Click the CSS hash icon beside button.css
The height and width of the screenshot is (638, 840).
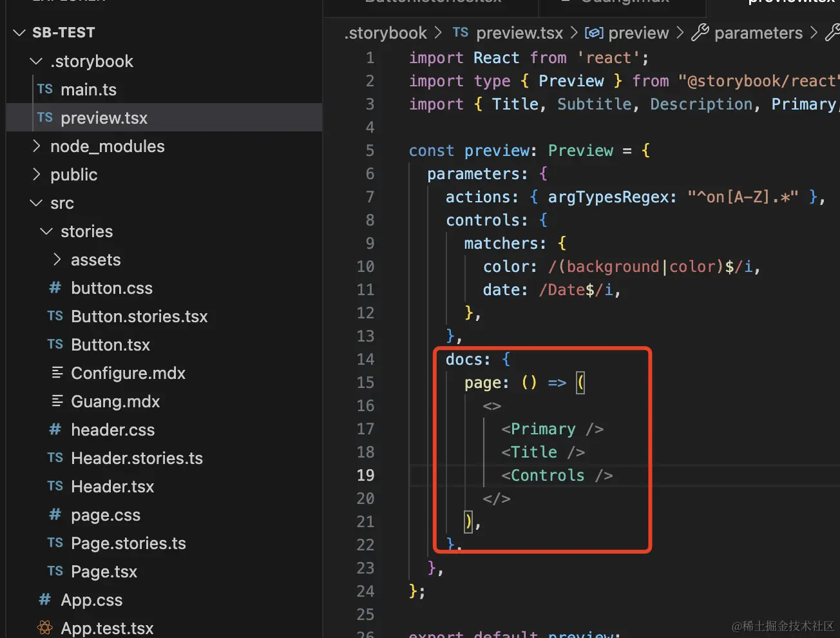click(x=55, y=288)
